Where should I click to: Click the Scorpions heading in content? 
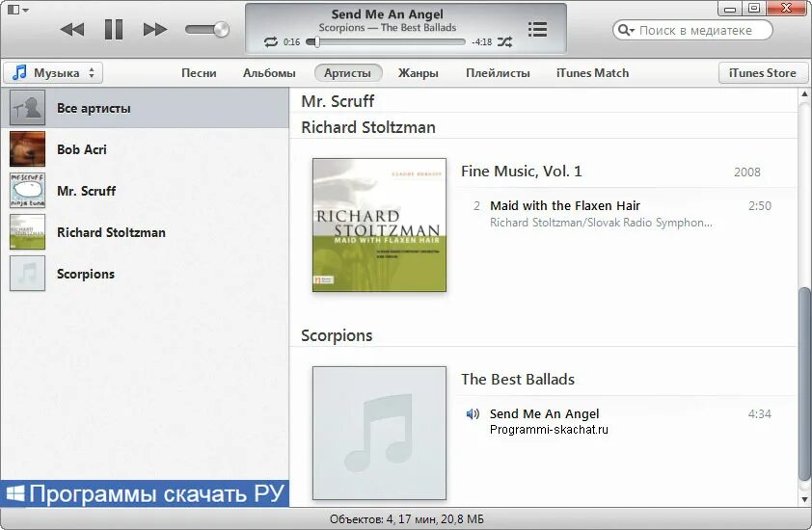tap(337, 335)
